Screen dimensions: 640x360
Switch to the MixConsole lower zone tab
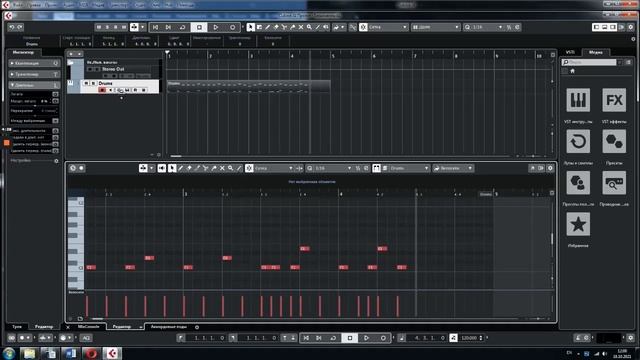click(89, 327)
